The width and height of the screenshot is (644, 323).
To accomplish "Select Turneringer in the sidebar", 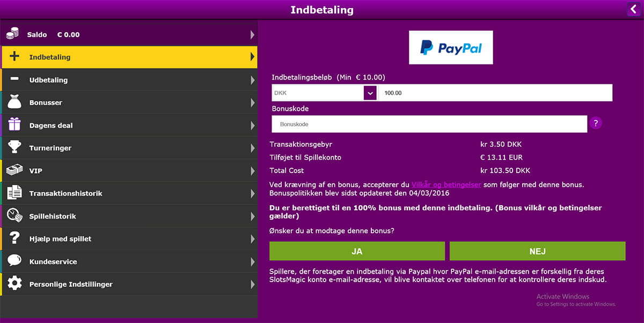I will (x=129, y=148).
